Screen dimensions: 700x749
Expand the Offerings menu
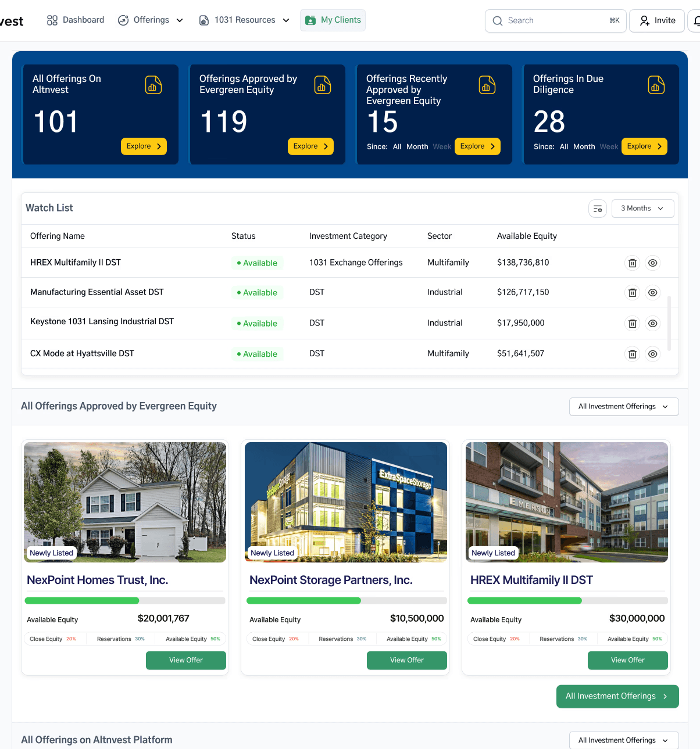[151, 20]
